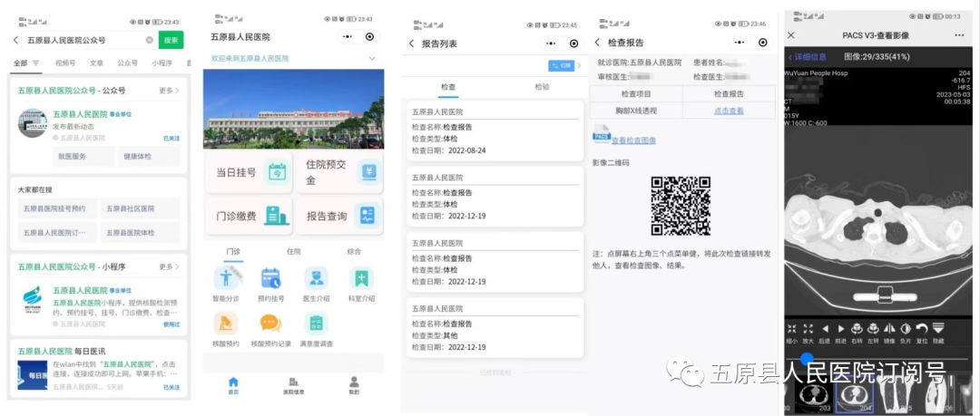Image resolution: width=980 pixels, height=416 pixels.
Task: Tap the green 搜索 search button
Action: [171, 40]
